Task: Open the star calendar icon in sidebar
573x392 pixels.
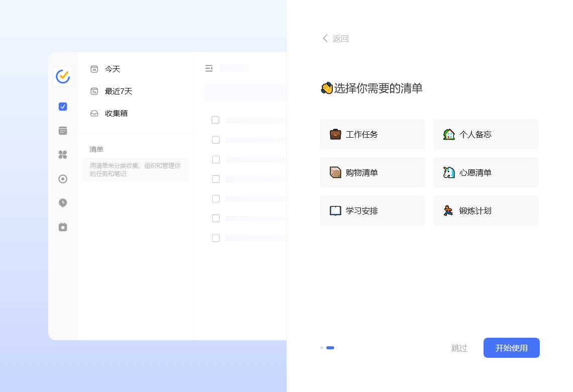Action: (x=63, y=227)
